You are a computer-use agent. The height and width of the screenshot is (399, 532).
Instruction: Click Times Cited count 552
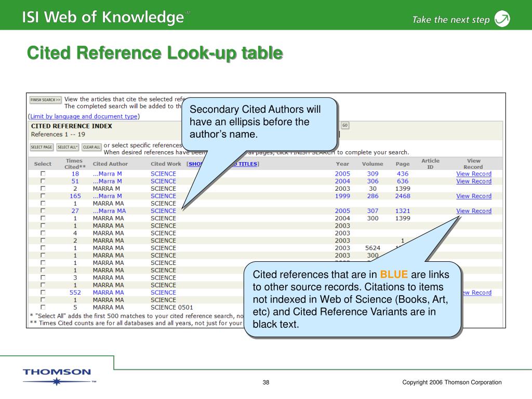tap(75, 292)
